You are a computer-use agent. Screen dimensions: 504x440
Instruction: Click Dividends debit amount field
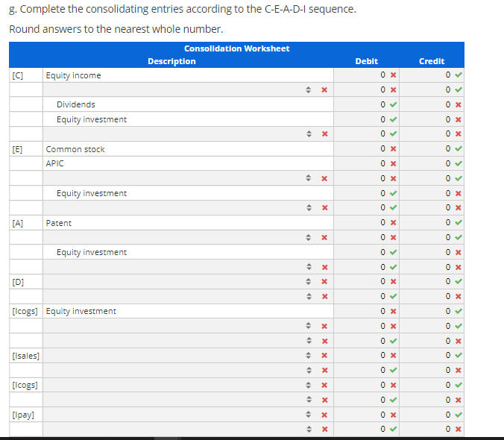tap(366, 104)
